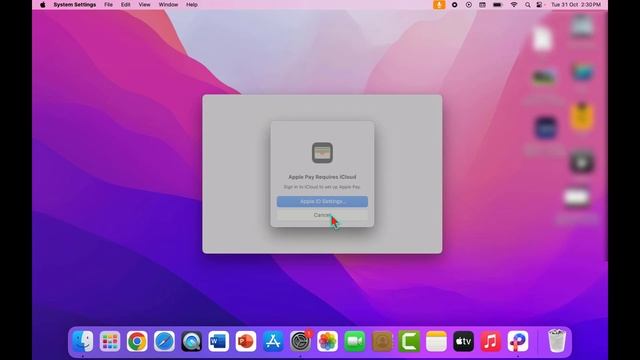The height and width of the screenshot is (360, 640).
Task: Launch Google Chrome from the Dock
Action: pos(137,341)
